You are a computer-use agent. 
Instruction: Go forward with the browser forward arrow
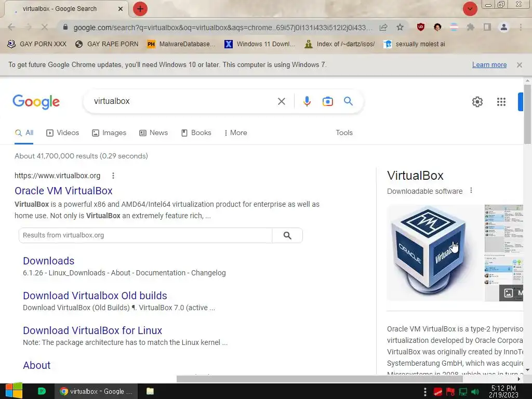click(28, 27)
